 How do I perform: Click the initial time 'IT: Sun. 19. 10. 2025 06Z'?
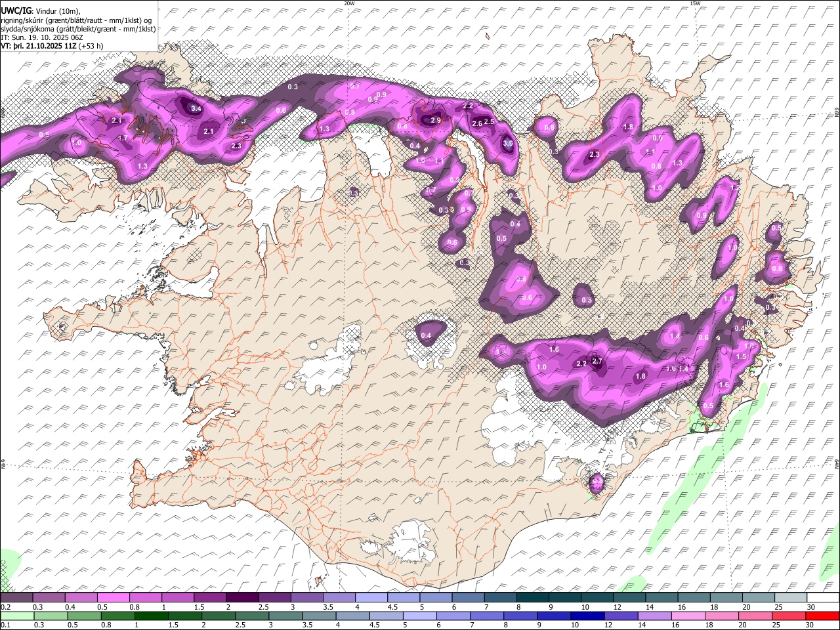pos(42,37)
